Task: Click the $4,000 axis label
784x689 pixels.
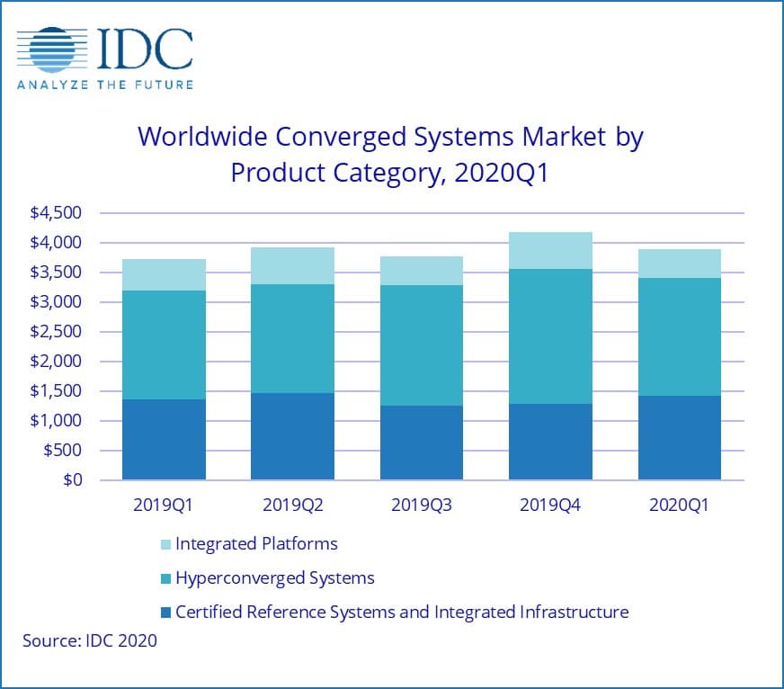Action: 56,243
